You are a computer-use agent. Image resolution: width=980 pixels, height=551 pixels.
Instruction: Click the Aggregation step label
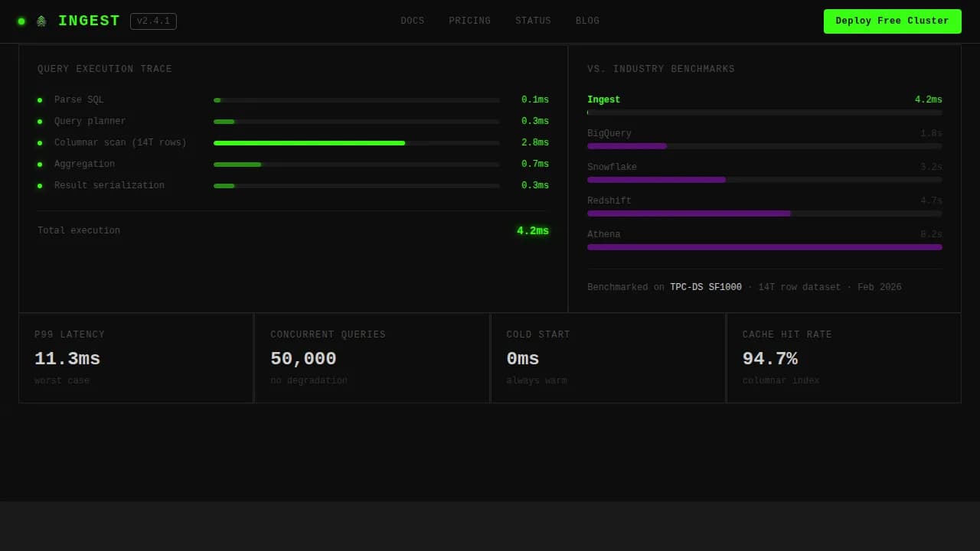(84, 165)
